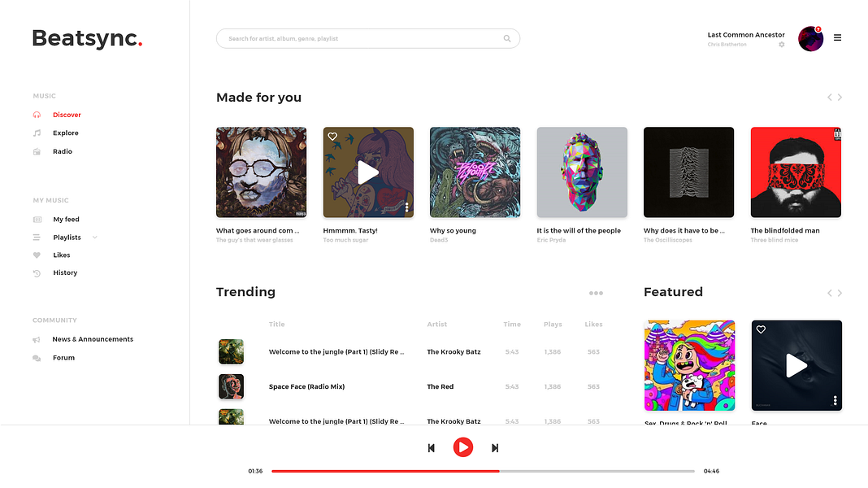Focus the artist/album search field

click(x=367, y=39)
